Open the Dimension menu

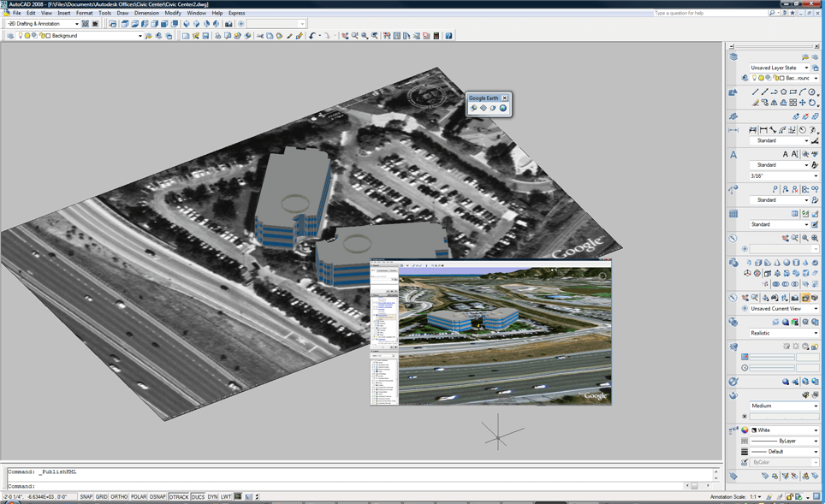point(146,13)
